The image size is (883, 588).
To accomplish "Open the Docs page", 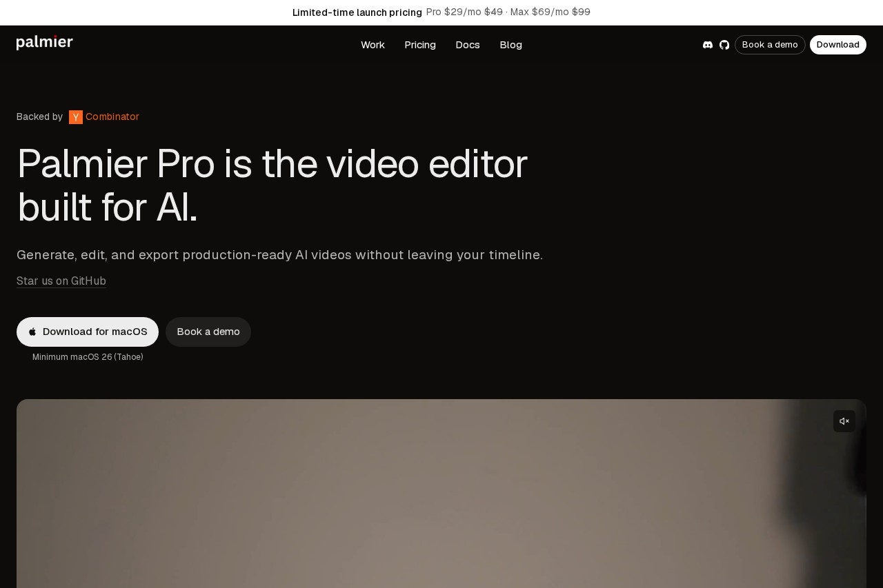I will (x=468, y=45).
